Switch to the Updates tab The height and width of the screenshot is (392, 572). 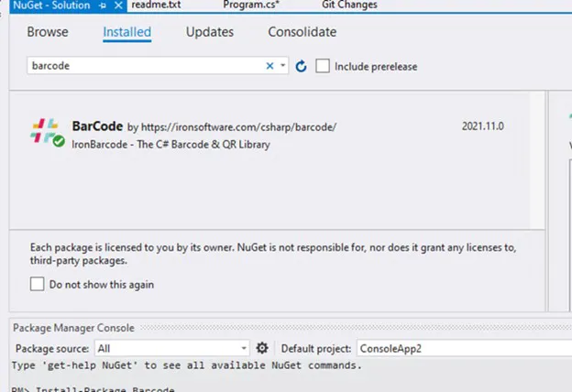click(x=209, y=32)
